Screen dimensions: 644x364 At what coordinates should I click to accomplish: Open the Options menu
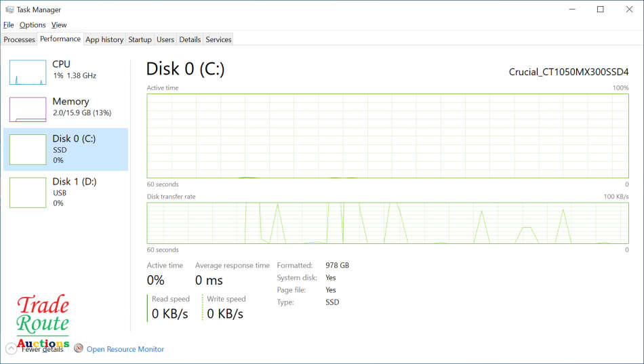coord(33,25)
